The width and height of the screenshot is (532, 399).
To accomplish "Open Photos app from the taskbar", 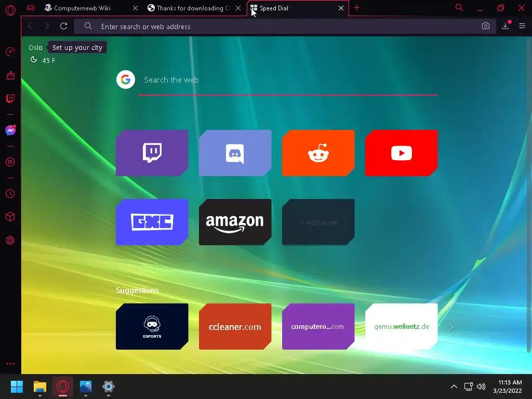I will pyautogui.click(x=86, y=387).
